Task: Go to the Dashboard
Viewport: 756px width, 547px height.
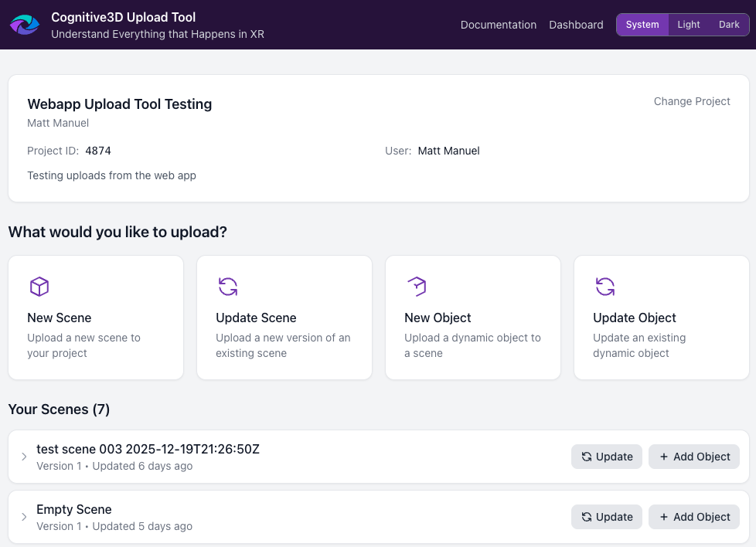Action: point(576,25)
